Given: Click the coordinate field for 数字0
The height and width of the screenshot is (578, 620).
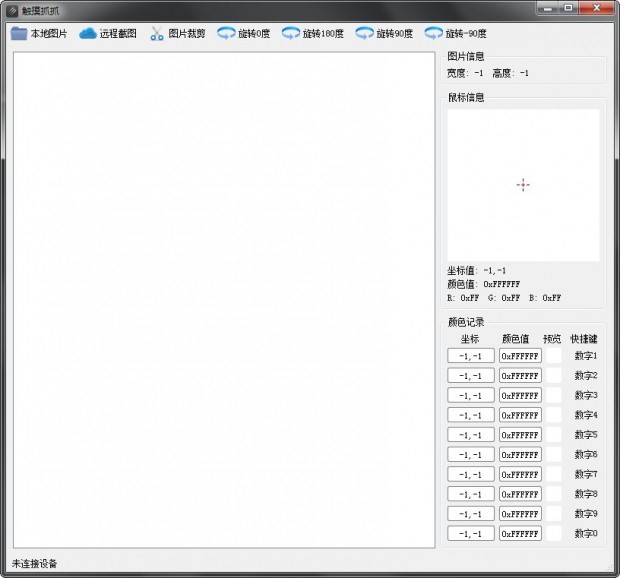Looking at the screenshot, I should point(471,534).
